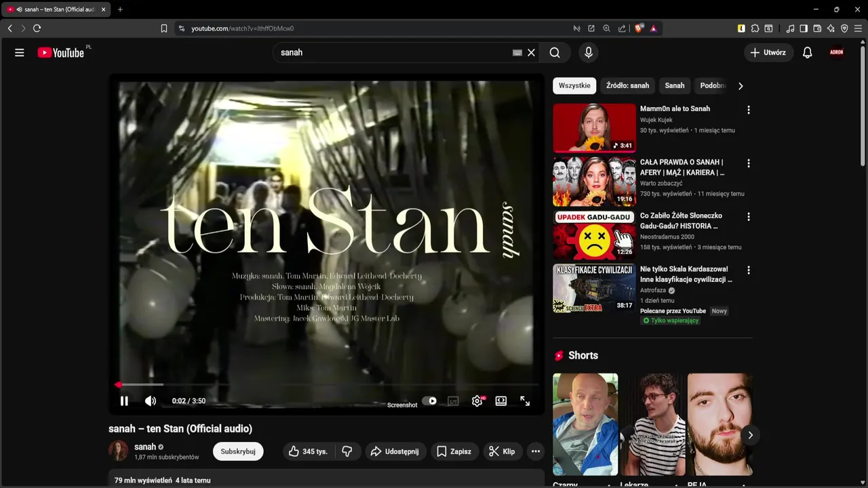Viewport: 868px width, 488px height.
Task: Open the media control music note
Action: [x=790, y=28]
